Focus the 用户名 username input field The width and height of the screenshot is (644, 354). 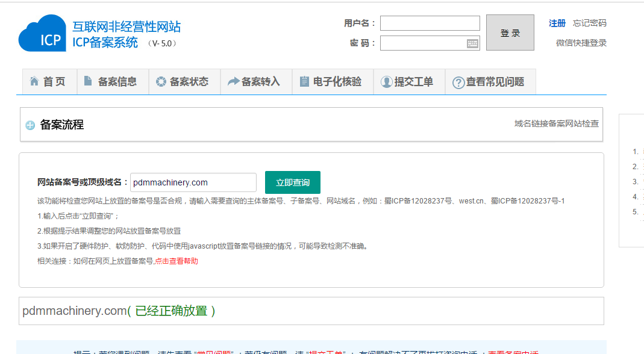(x=430, y=23)
